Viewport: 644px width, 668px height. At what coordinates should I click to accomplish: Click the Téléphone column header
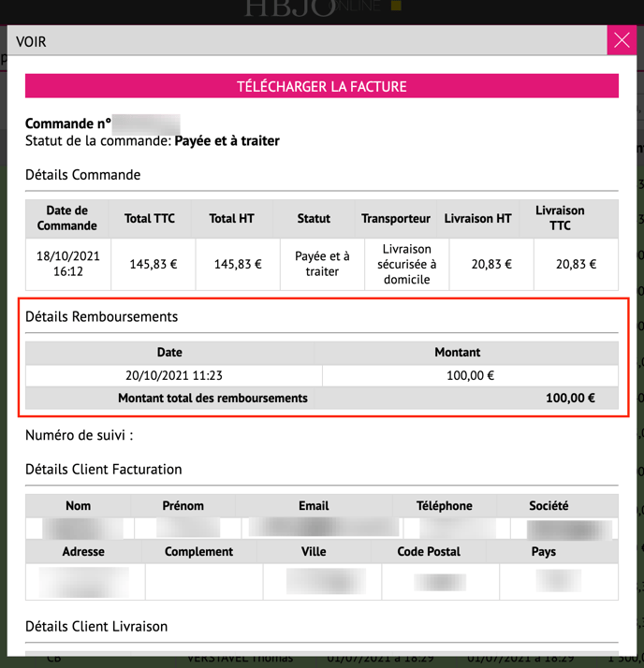(x=445, y=505)
